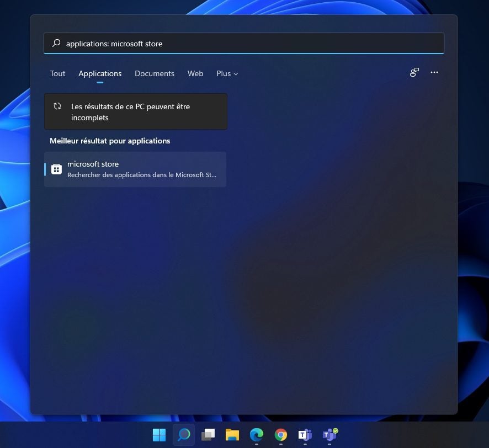Select the Applications tab
Image resolution: width=489 pixels, height=448 pixels.
coord(100,73)
